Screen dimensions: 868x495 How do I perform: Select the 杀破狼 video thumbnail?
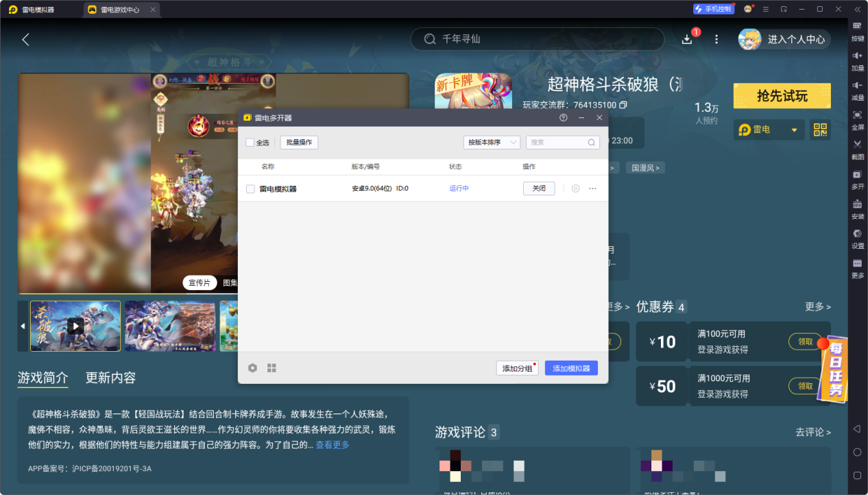[75, 326]
